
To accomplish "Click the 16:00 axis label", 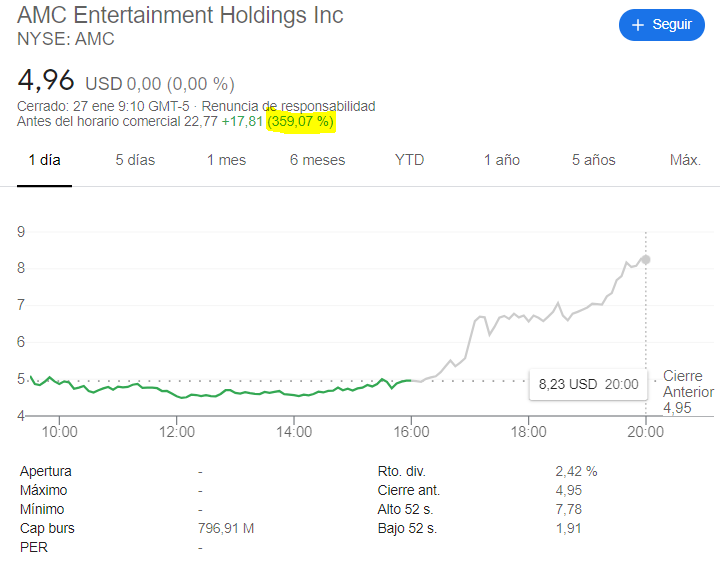I will coord(411,432).
